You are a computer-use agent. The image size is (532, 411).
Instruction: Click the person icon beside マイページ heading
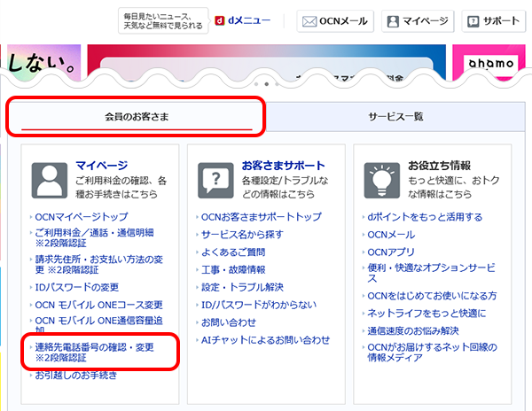pos(50,181)
